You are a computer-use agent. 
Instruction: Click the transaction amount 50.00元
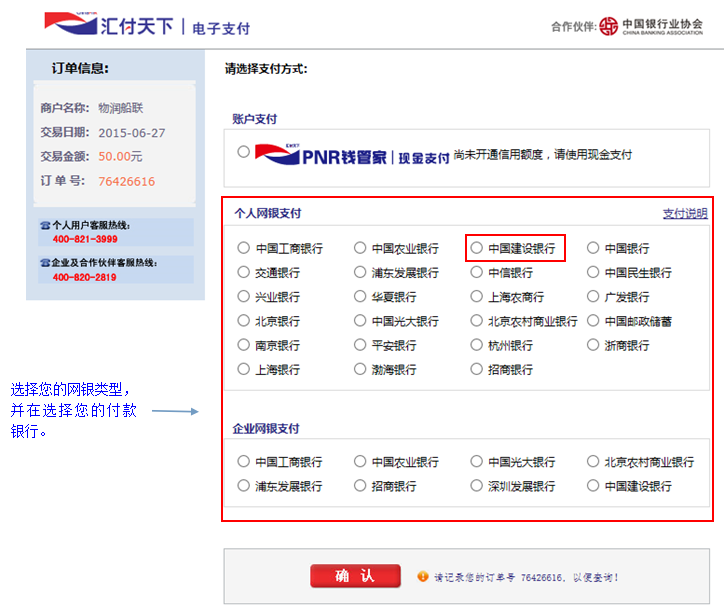pos(120,157)
